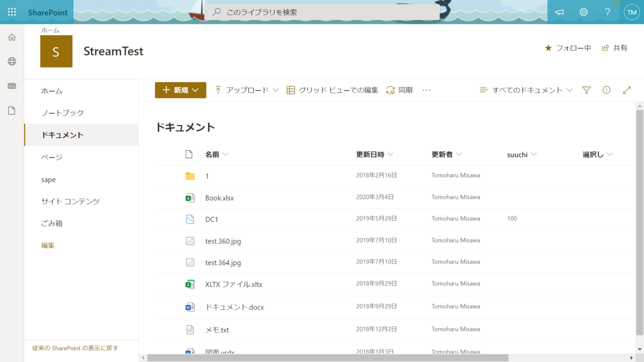Click the horizontal scrollbar thumb
The width and height of the screenshot is (644, 362).
[327, 358]
